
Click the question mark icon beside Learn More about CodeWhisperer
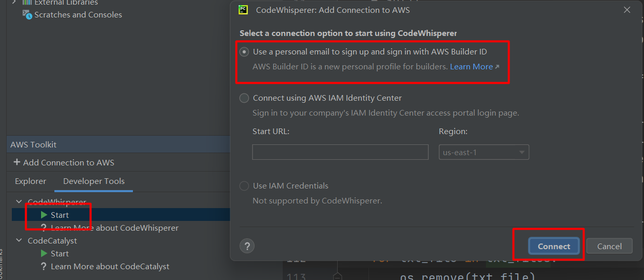tap(44, 228)
